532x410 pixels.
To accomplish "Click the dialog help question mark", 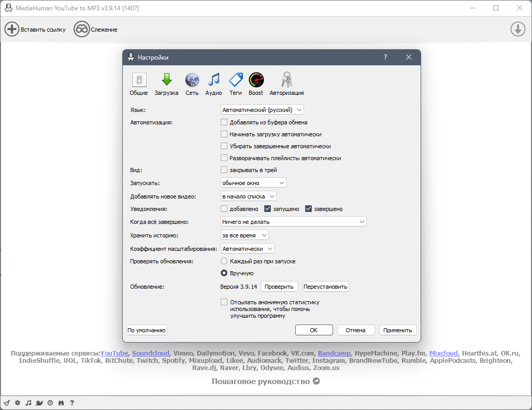I will click(385, 57).
